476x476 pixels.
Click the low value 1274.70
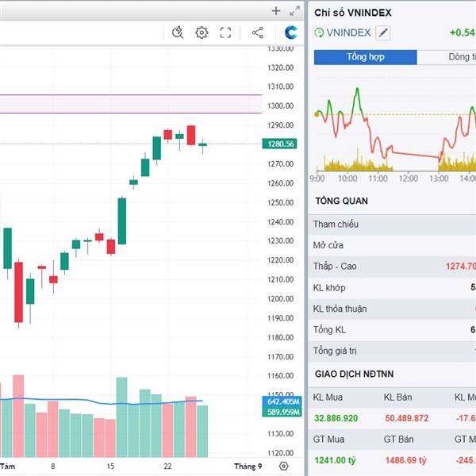[460, 267]
